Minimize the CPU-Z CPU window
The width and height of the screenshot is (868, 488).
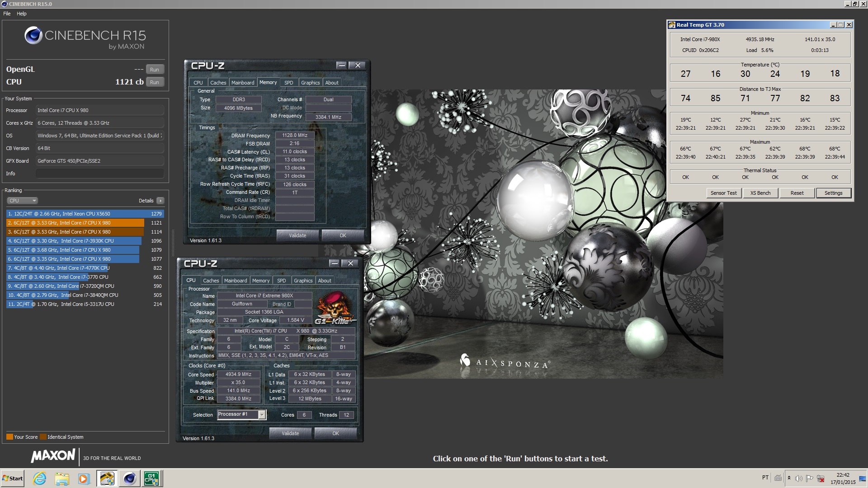[x=335, y=263]
